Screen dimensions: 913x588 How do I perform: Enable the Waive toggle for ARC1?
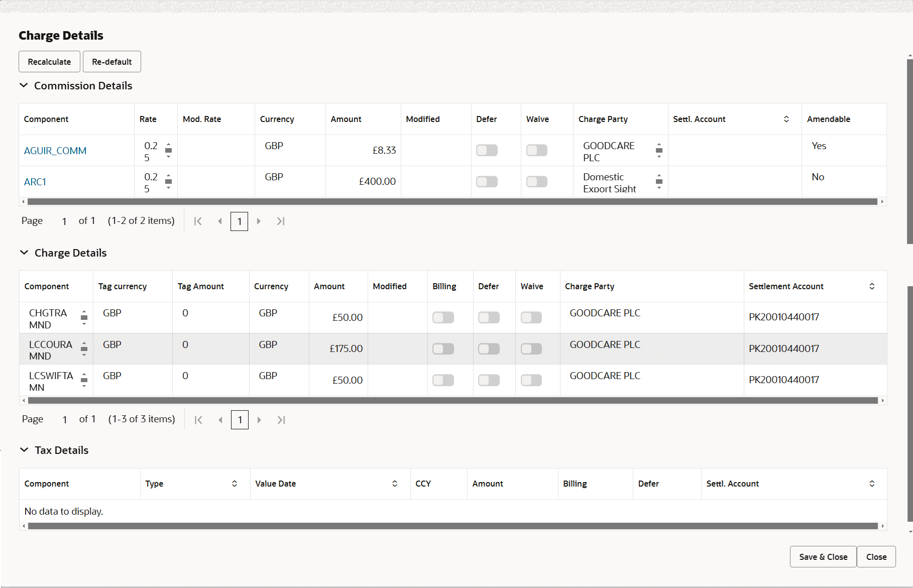536,181
